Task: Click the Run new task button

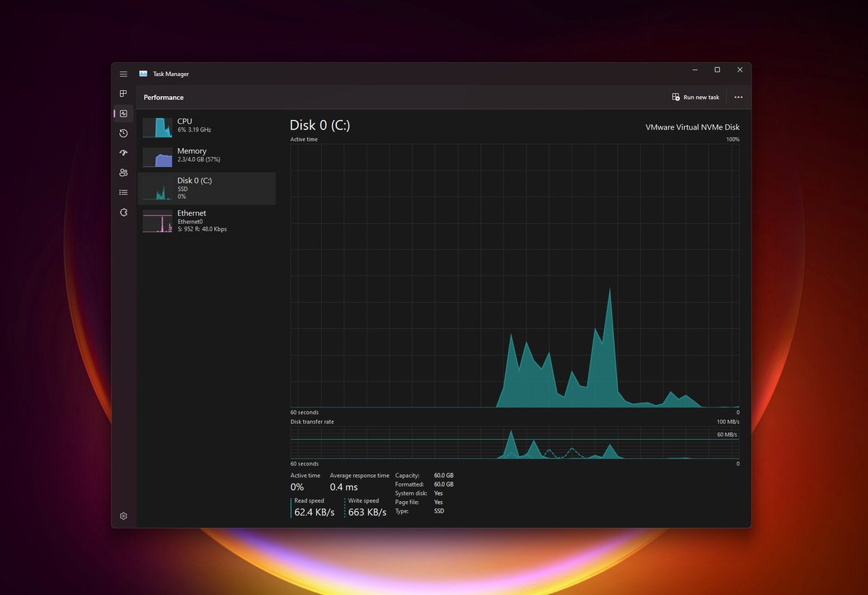Action: pos(696,97)
